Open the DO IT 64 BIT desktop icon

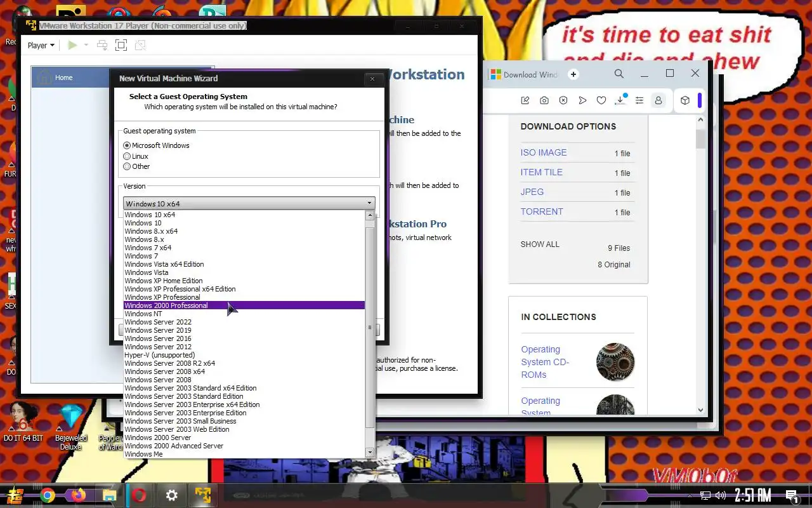[23, 422]
